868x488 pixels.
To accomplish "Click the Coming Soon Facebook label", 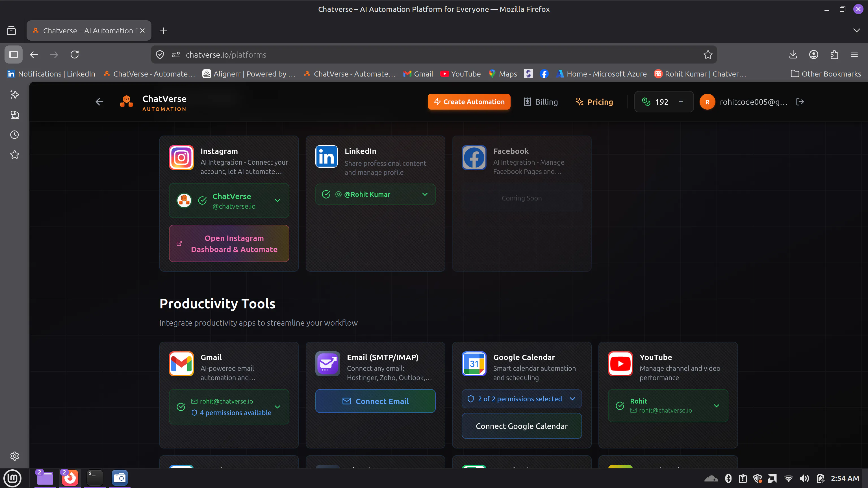I will pyautogui.click(x=521, y=198).
